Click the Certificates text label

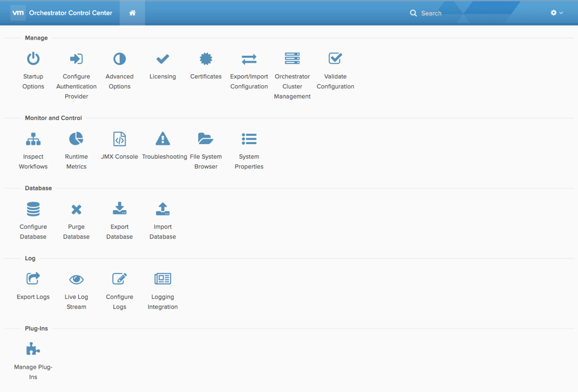pyautogui.click(x=206, y=77)
